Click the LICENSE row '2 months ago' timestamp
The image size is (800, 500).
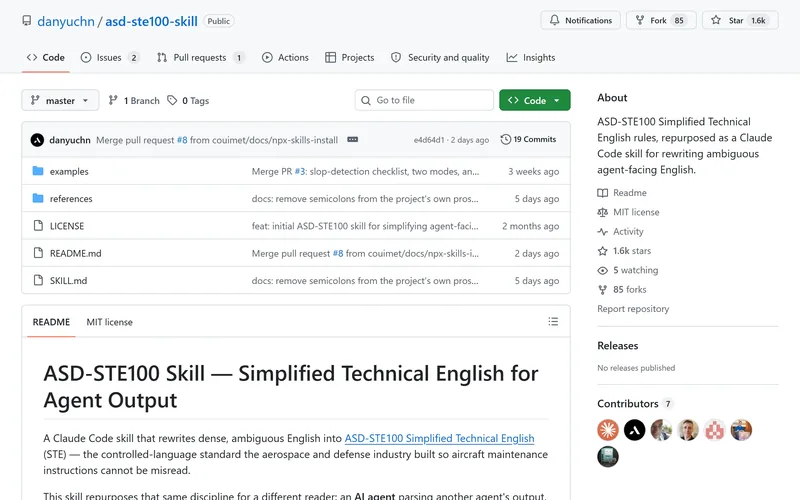pyautogui.click(x=531, y=226)
